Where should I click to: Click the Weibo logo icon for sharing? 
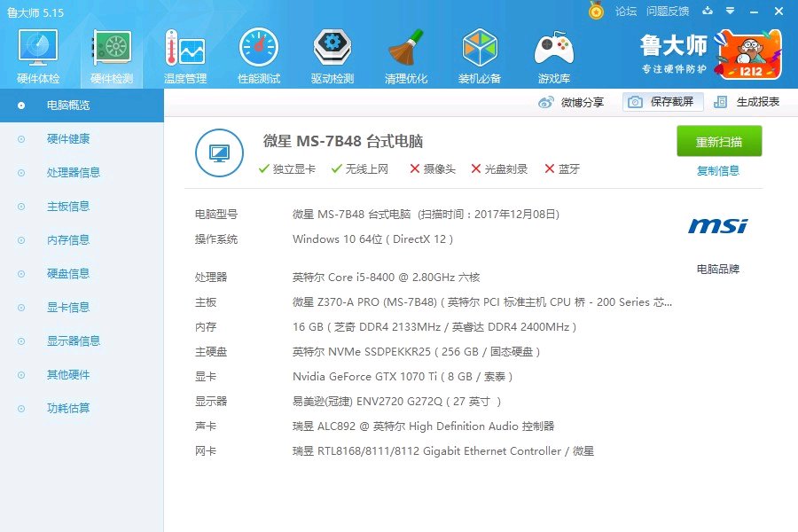click(x=545, y=102)
